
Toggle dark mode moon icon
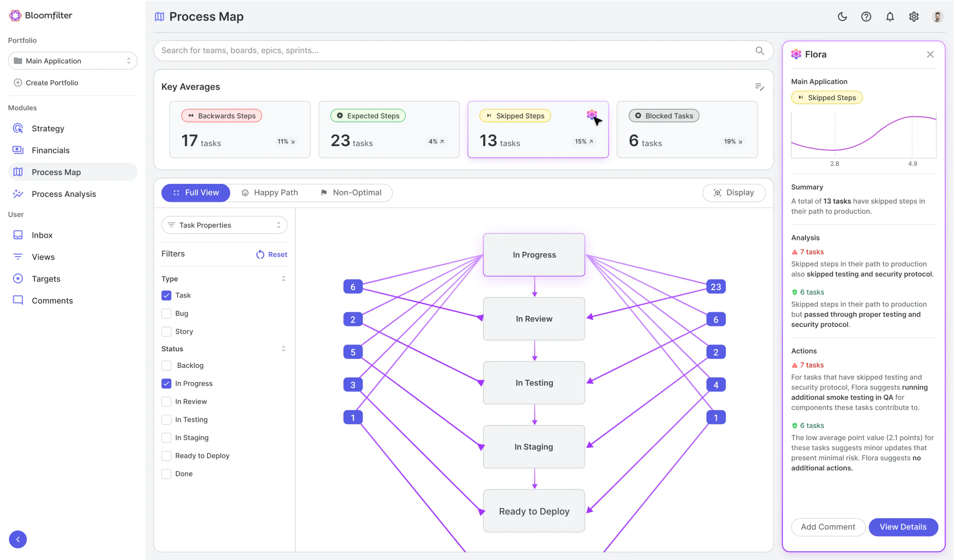(x=842, y=17)
